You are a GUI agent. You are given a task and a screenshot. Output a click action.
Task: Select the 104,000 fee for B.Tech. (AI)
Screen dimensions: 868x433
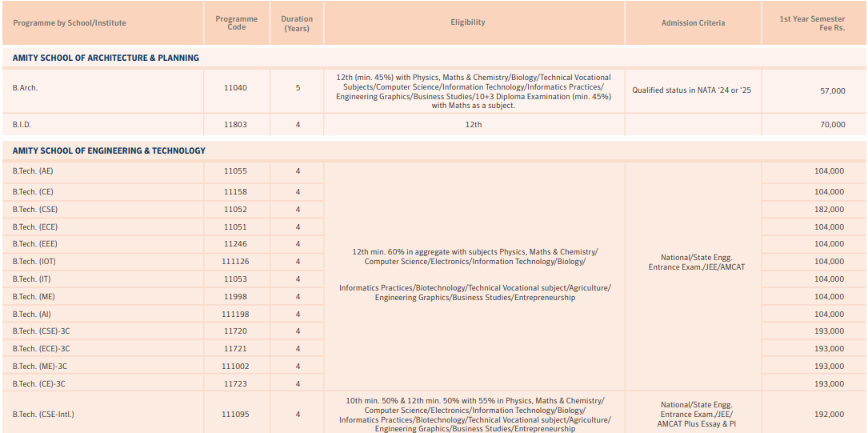point(830,314)
